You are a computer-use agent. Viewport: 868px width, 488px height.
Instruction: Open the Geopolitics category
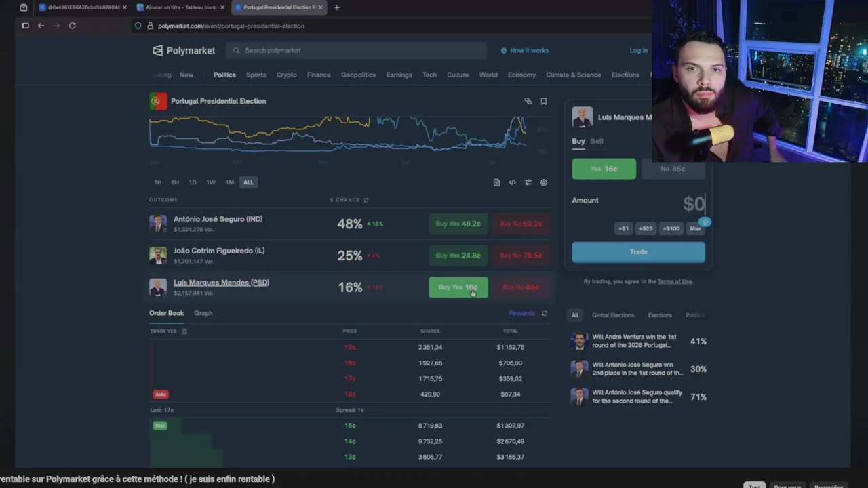tap(358, 75)
